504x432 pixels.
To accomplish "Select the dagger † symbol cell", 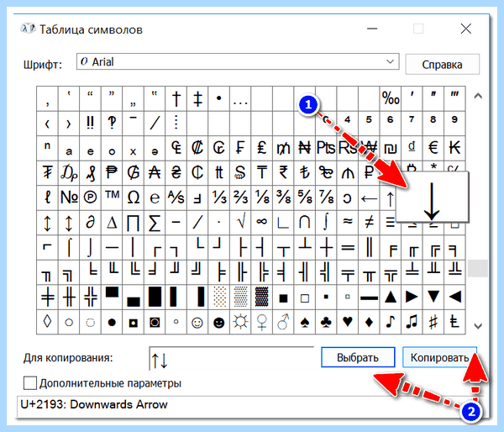I will pos(176,98).
